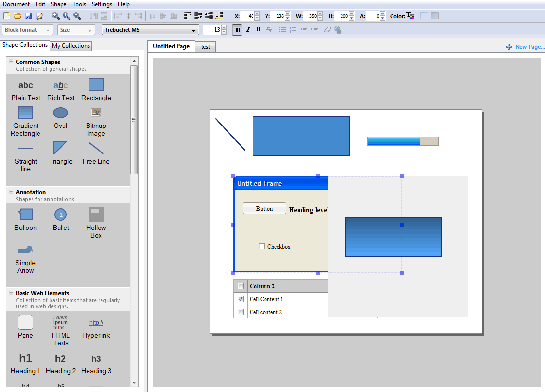The width and height of the screenshot is (545, 392).
Task: Open the Block format dropdown
Action: (27, 30)
